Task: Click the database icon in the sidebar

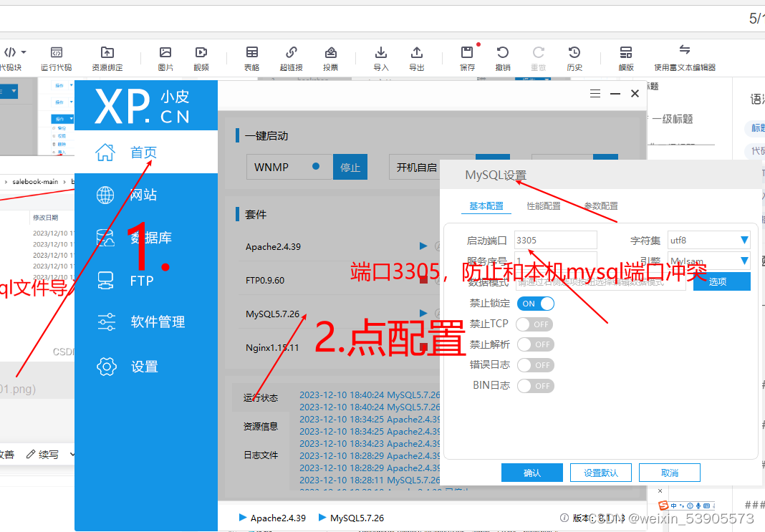Action: pos(105,238)
